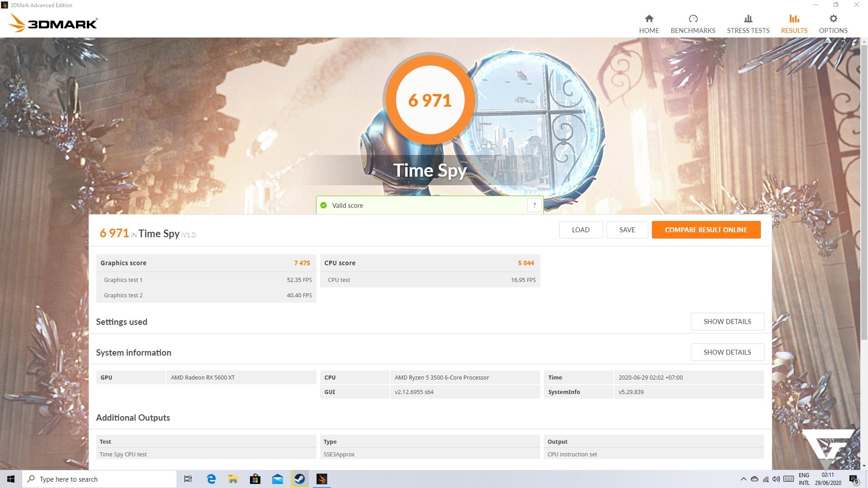The image size is (868, 488).
Task: Launch Microsoft Edge from taskbar
Action: tap(211, 479)
